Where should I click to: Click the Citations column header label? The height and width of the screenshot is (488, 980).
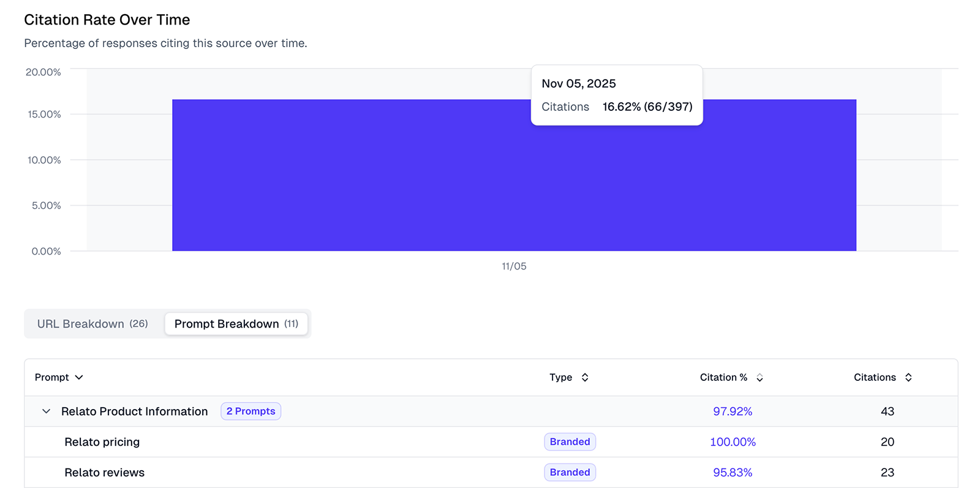(875, 377)
